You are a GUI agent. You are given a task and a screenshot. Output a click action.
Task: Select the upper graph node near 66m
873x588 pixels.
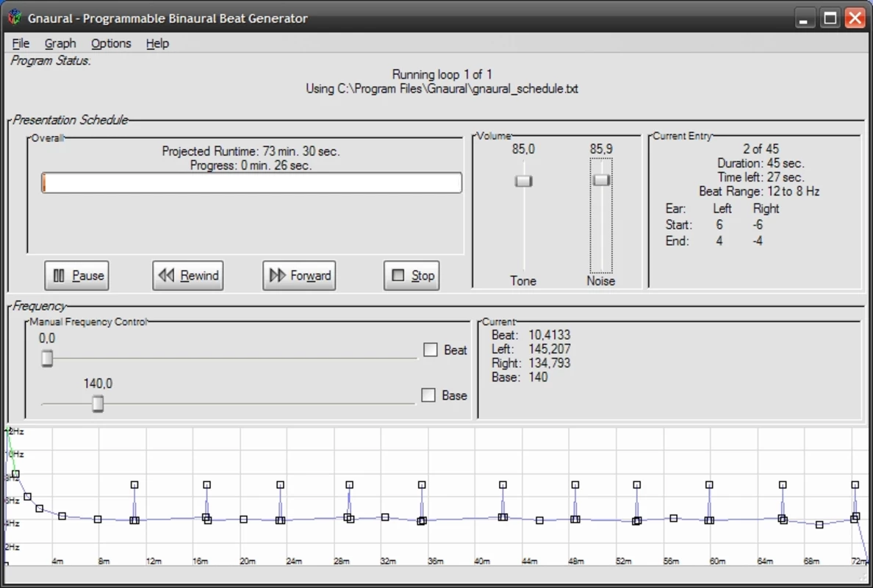pos(783,485)
